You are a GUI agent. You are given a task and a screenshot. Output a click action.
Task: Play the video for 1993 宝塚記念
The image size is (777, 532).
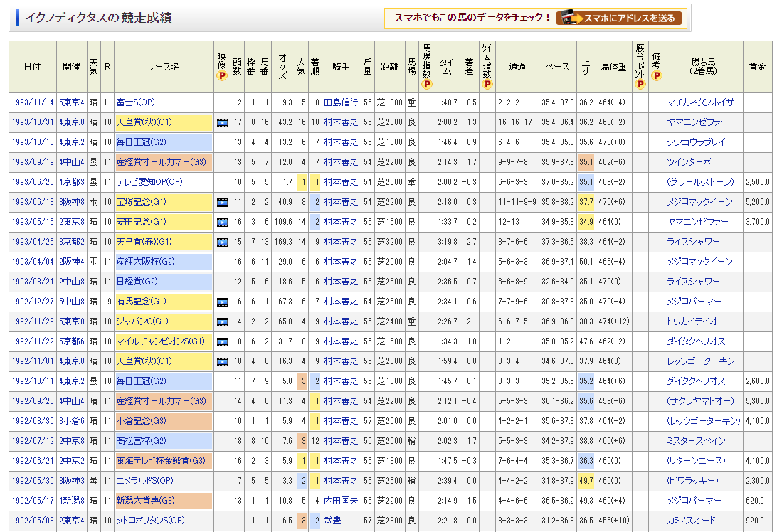point(222,202)
